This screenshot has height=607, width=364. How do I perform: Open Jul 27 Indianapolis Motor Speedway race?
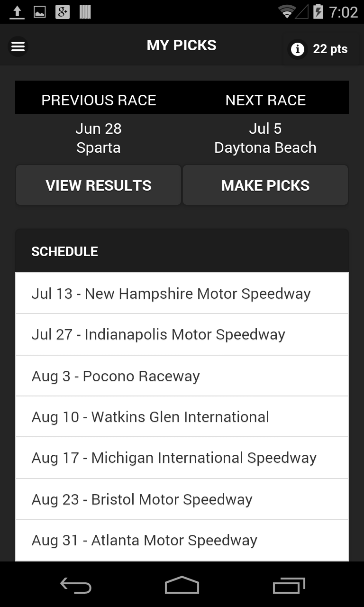pyautogui.click(x=182, y=334)
